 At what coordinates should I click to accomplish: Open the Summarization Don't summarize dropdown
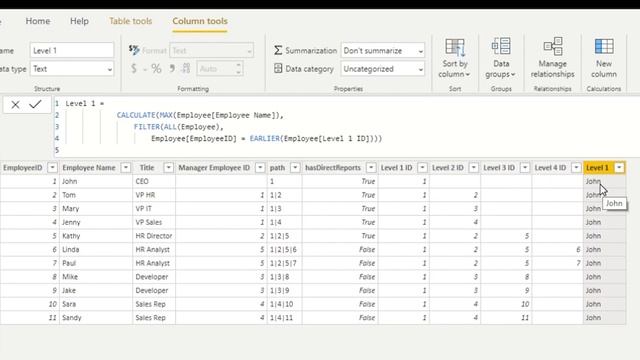pyautogui.click(x=383, y=51)
